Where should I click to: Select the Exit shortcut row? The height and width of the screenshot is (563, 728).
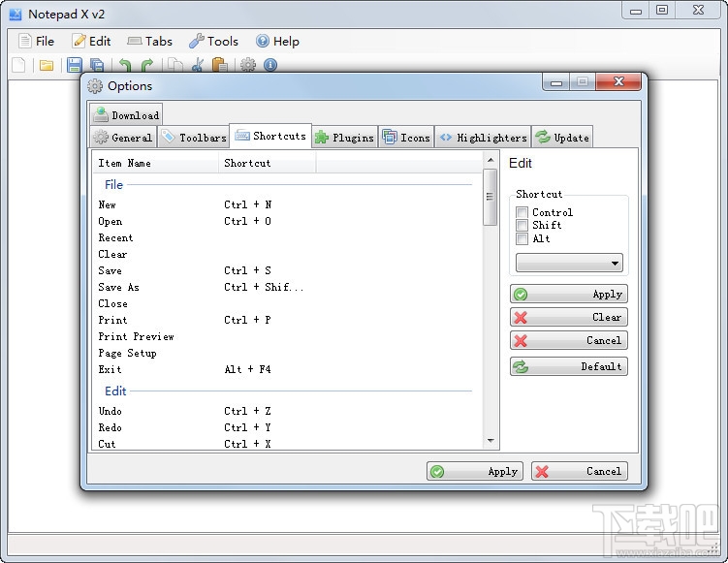coord(287,369)
